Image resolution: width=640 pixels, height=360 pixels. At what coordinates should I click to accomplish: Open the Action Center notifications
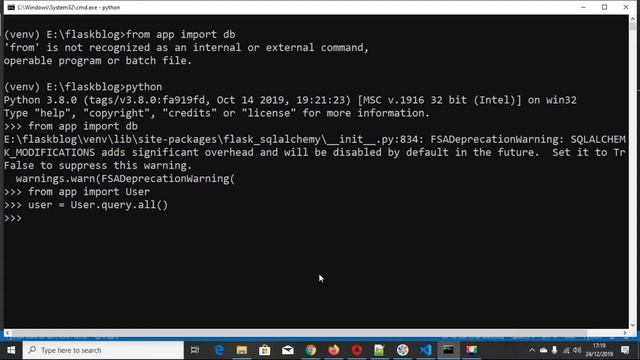(x=625, y=350)
